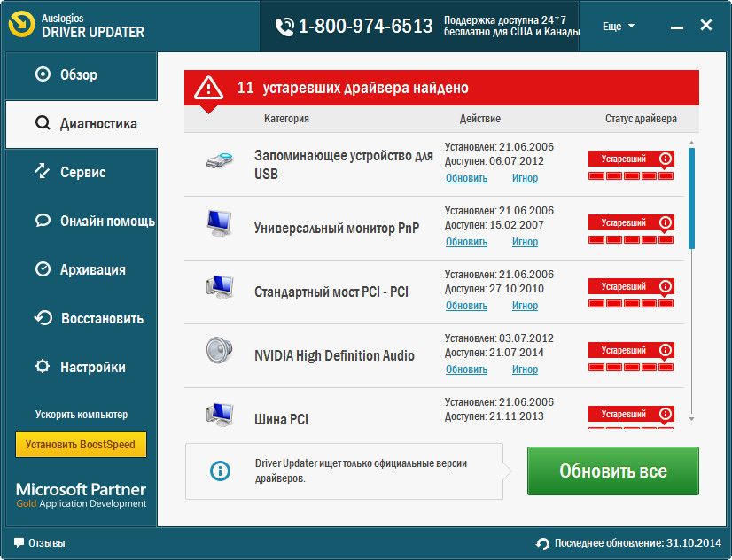The width and height of the screenshot is (732, 560).
Task: Click the Обновить все button
Action: click(x=613, y=471)
